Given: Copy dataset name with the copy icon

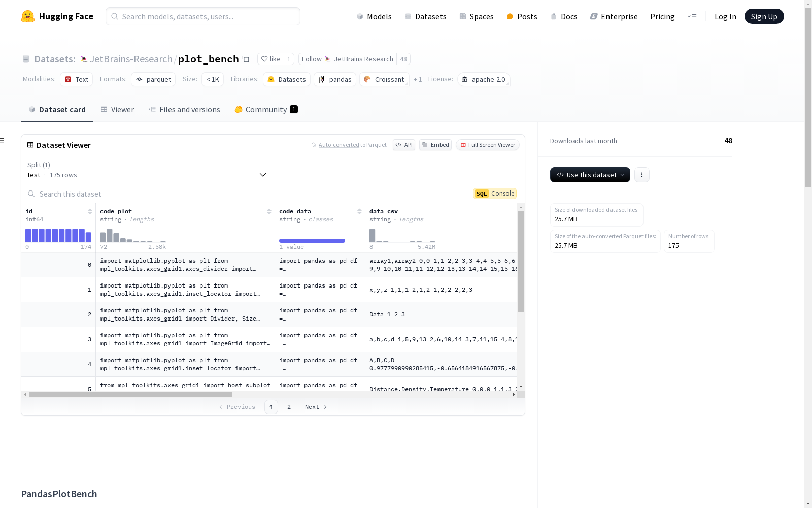Looking at the screenshot, I should 246,59.
